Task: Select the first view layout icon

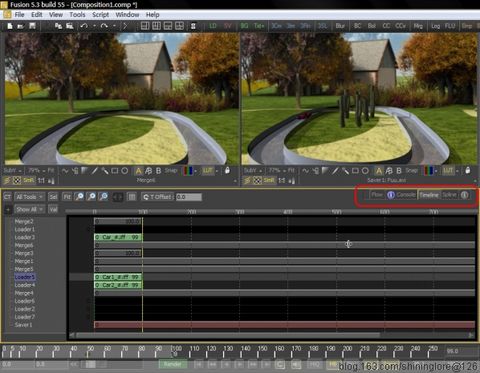Action: click(145, 26)
